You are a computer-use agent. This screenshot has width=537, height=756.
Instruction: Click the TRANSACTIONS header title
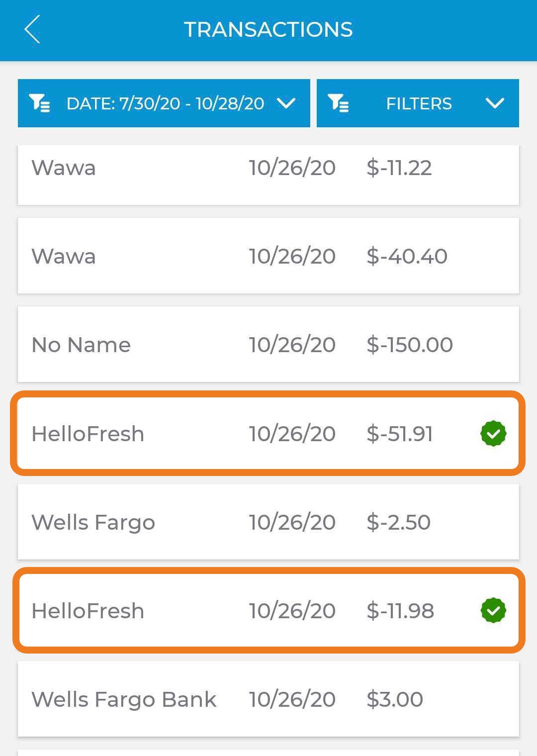268,29
